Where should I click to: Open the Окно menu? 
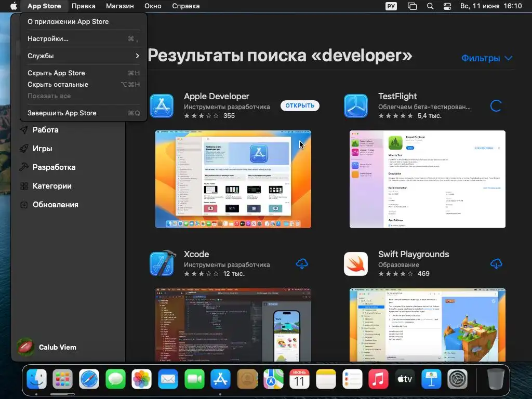[153, 6]
